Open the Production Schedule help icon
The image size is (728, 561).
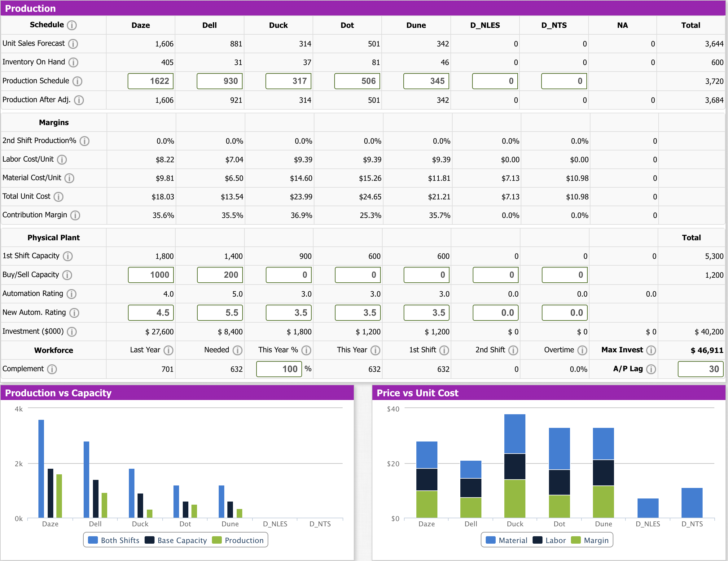tap(78, 81)
